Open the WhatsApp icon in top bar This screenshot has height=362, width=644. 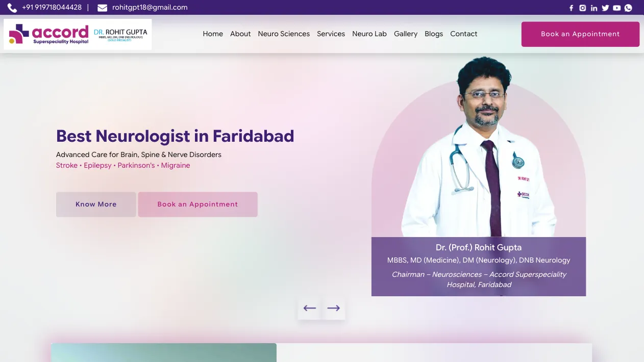tap(628, 8)
